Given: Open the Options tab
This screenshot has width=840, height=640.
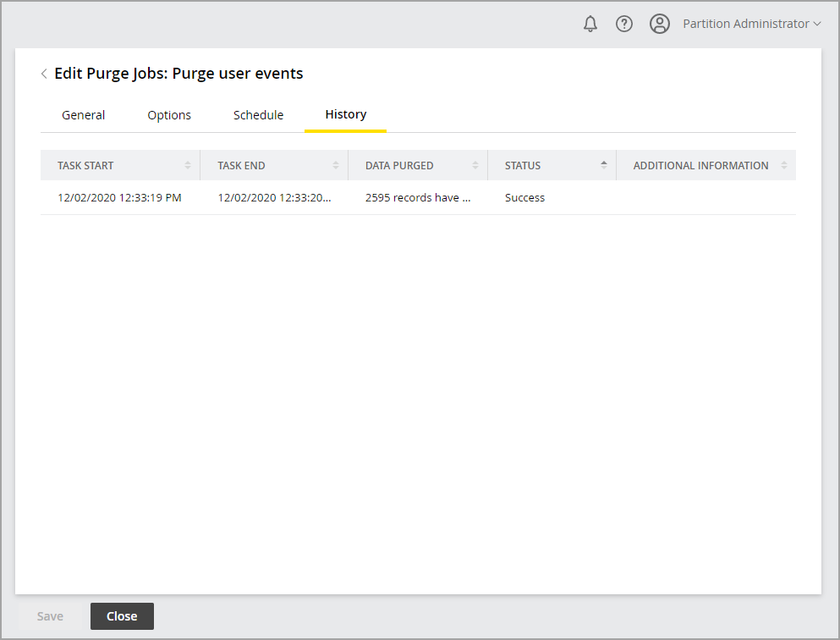Looking at the screenshot, I should pyautogui.click(x=169, y=115).
